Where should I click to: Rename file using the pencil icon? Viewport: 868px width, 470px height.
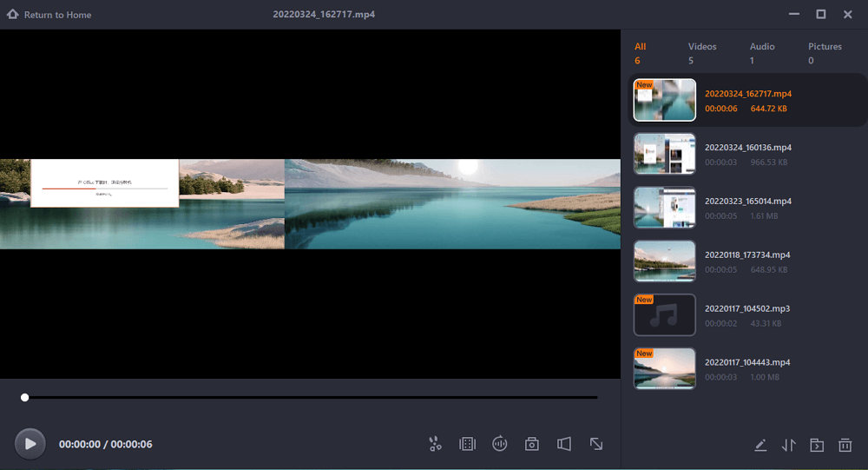(x=760, y=446)
